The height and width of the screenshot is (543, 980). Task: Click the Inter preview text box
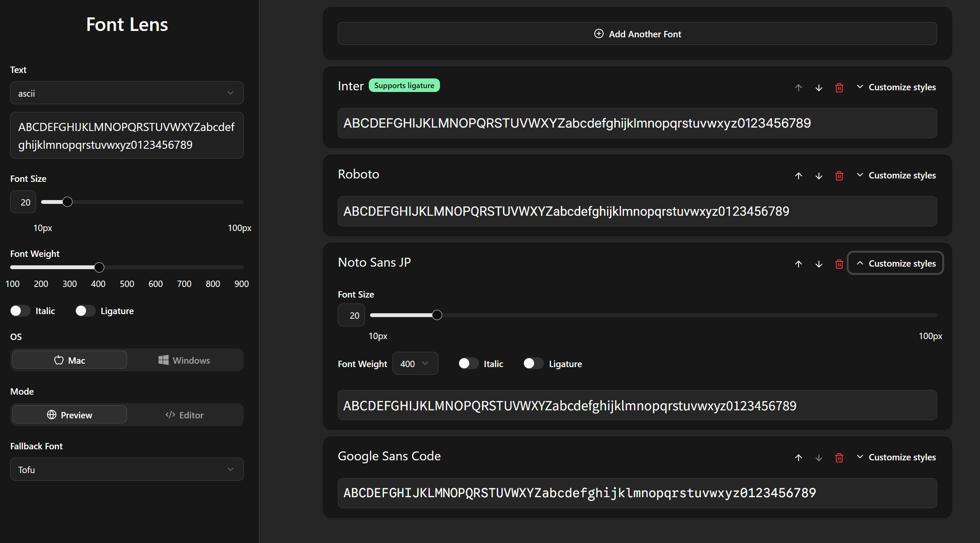(x=637, y=123)
